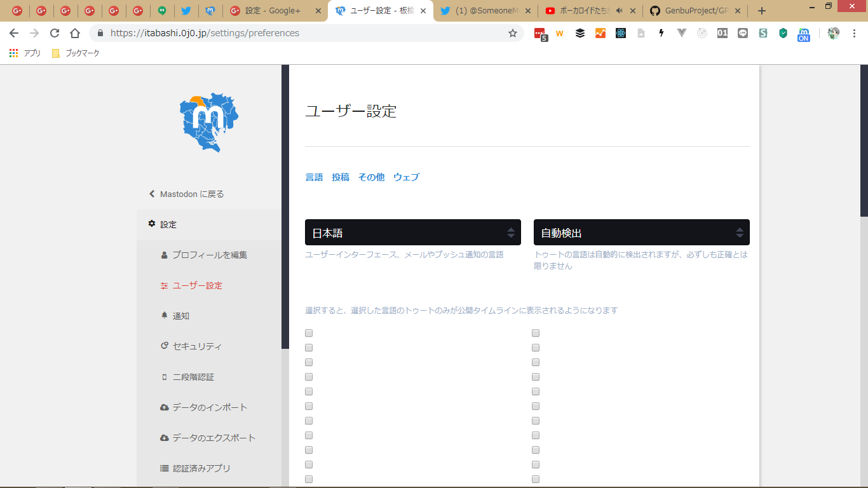Click the Mastodon に戻る back chevron link
This screenshot has height=488, width=868.
186,194
